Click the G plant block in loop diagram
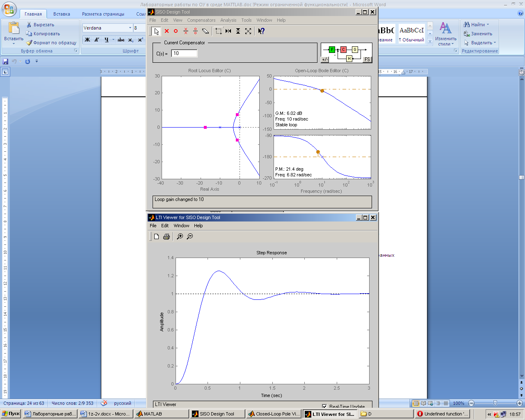Viewport: 525px width, 420px height. pos(355,50)
